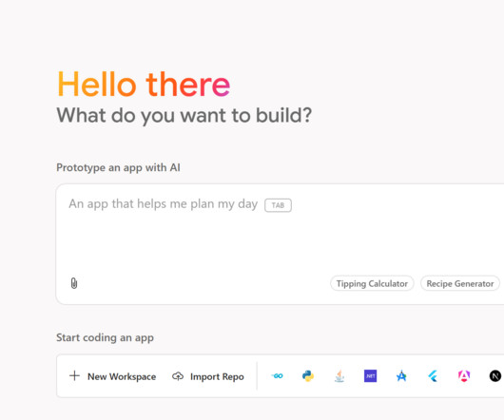The width and height of the screenshot is (504, 420).
Task: Click the paperclip attach file icon
Action: [74, 283]
